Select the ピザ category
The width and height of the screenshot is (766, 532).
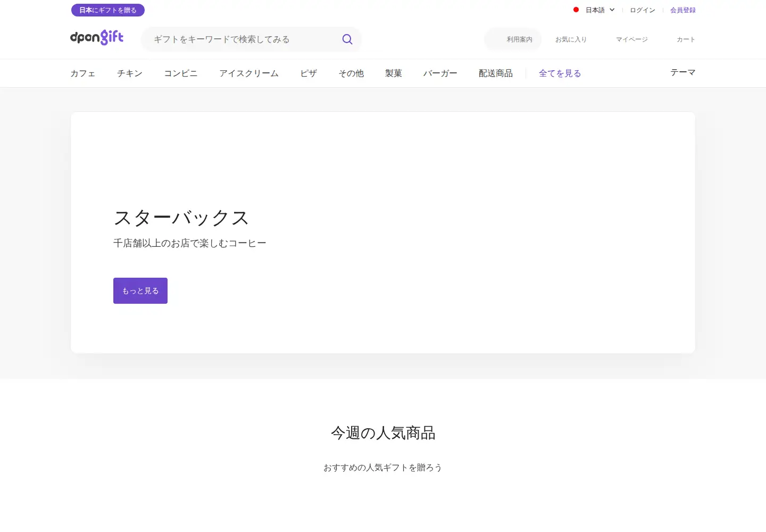309,73
